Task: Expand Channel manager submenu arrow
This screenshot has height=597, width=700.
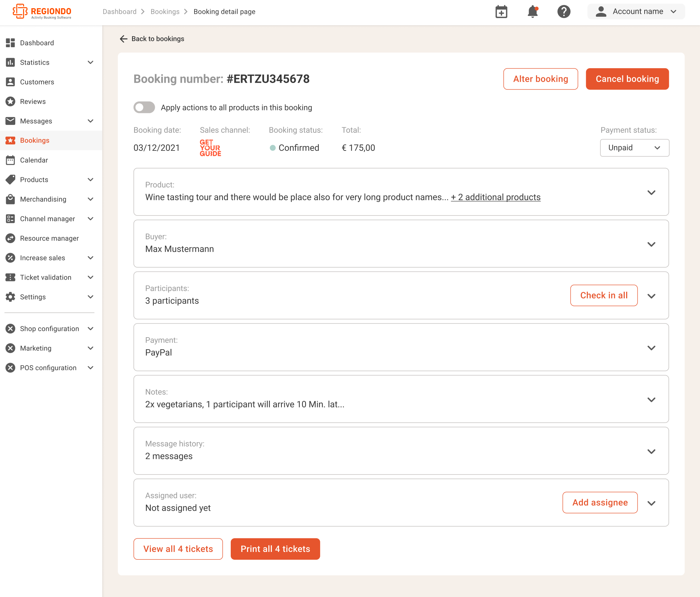Action: [x=91, y=219]
